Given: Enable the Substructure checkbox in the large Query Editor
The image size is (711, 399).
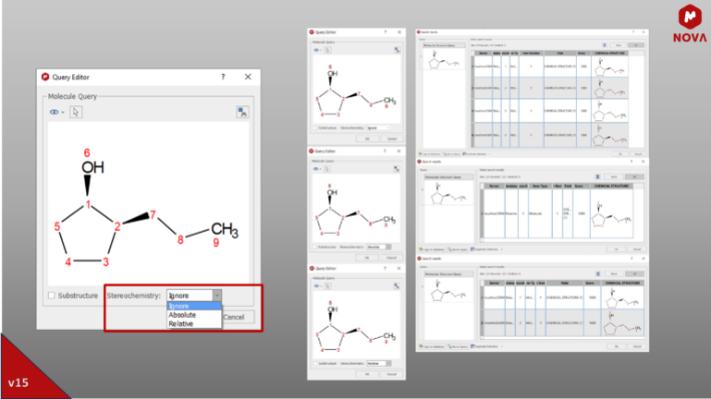Looking at the screenshot, I should (52, 296).
